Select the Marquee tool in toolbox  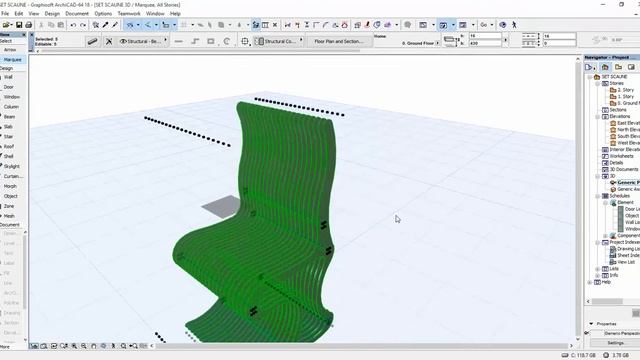[x=12, y=60]
